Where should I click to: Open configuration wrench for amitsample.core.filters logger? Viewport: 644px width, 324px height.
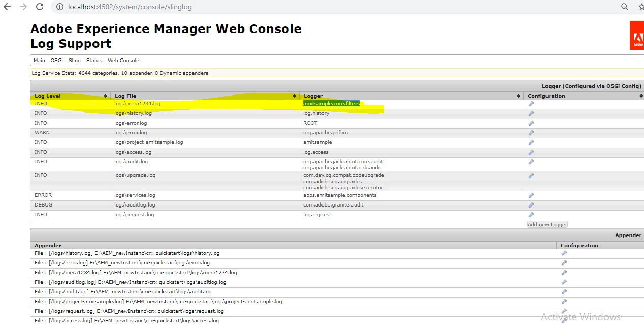pos(531,104)
